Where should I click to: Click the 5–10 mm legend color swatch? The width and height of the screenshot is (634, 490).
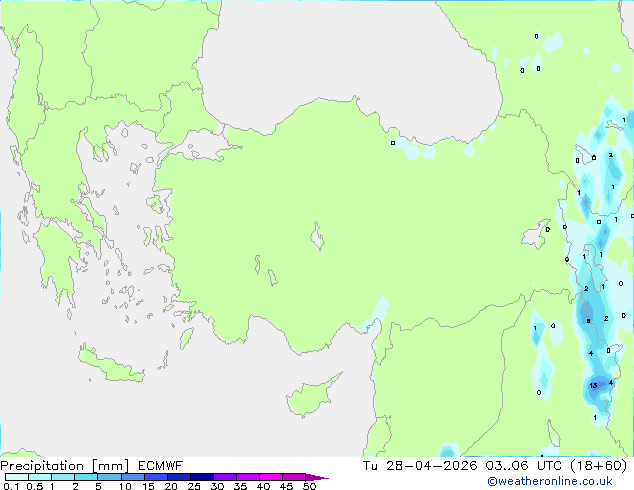pyautogui.click(x=109, y=477)
